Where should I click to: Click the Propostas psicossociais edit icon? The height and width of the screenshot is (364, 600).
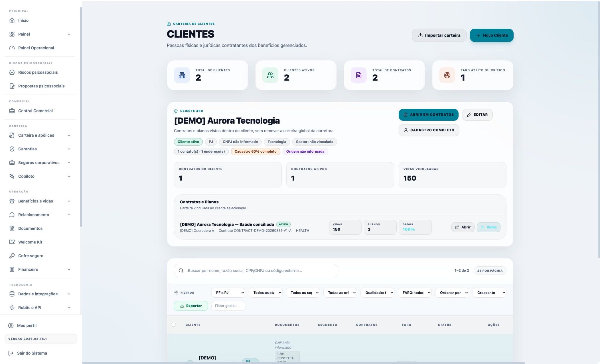(x=12, y=86)
